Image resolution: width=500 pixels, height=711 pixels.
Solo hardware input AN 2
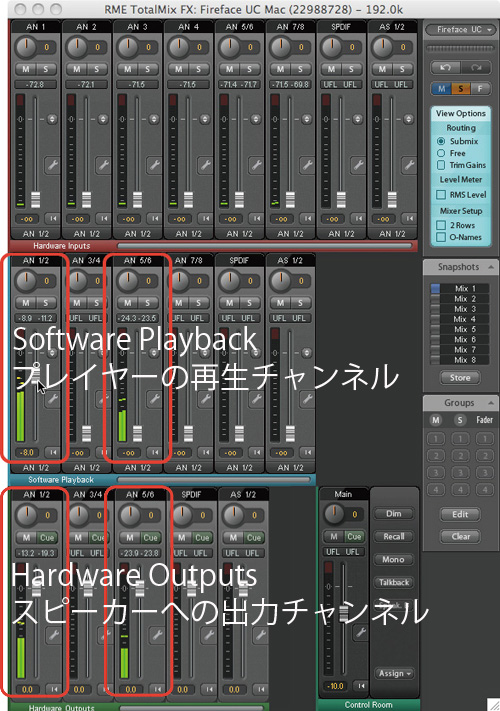97,69
